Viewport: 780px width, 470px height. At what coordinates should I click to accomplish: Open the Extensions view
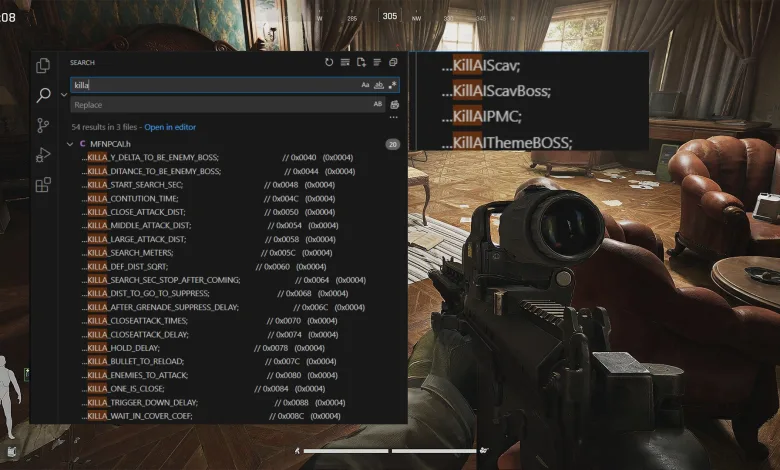pos(43,185)
